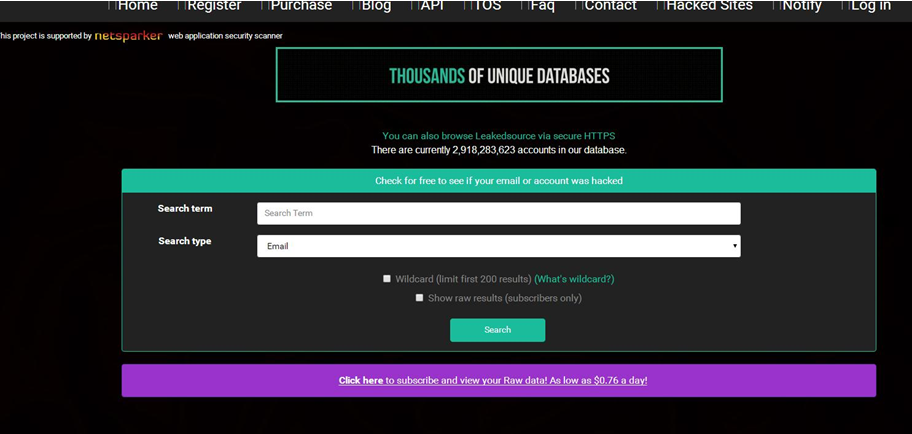Click the netsparker sponsor logo
This screenshot has width=912, height=434.
point(128,36)
